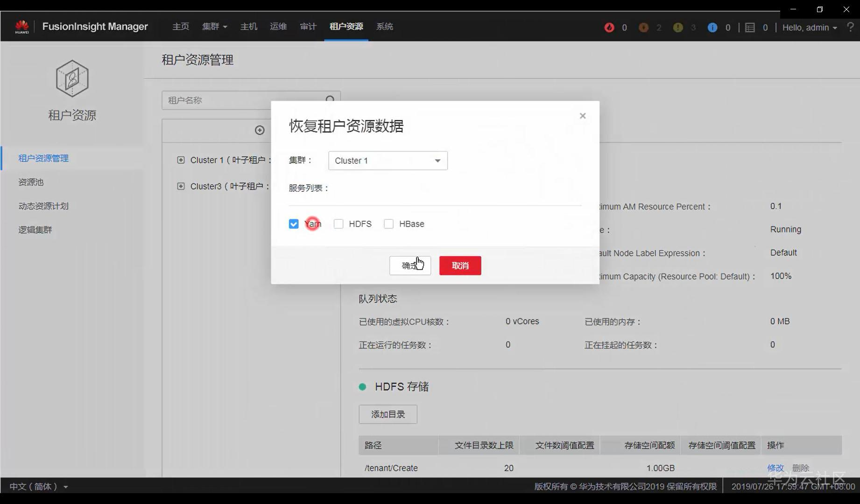Viewport: 860px width, 504px height.
Task: Open 主机 menu
Action: (x=249, y=27)
